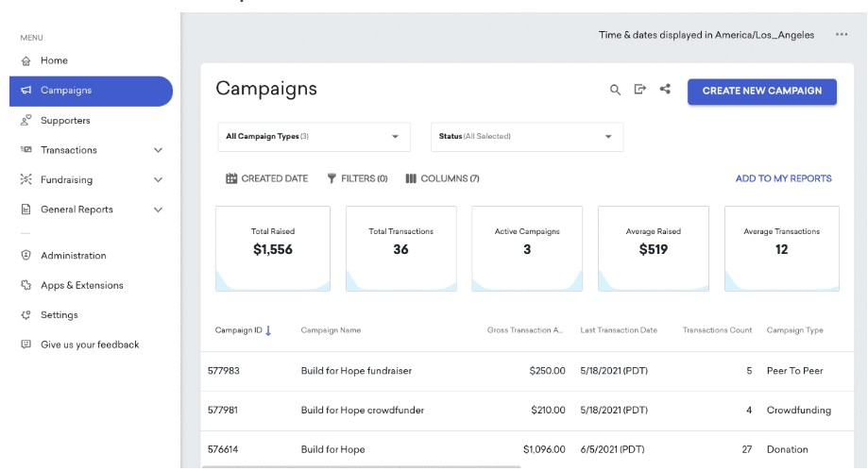Click the feedback chat bubble icon
Screen dimensions: 868x471
click(x=26, y=345)
